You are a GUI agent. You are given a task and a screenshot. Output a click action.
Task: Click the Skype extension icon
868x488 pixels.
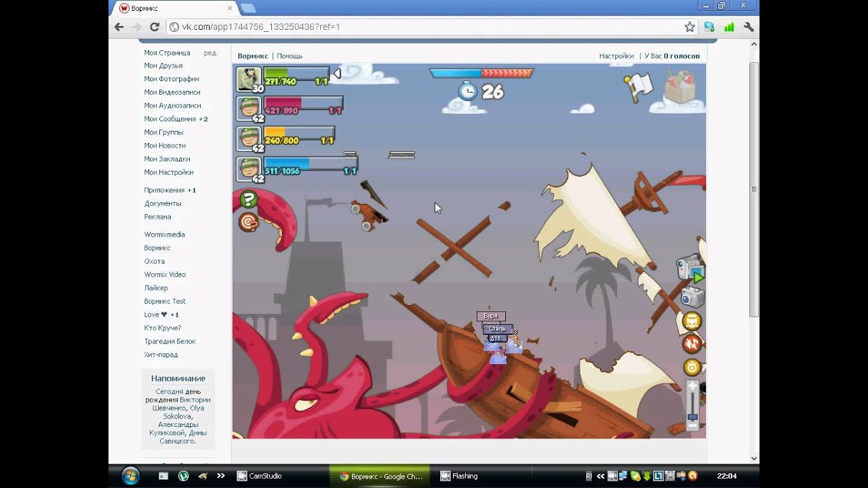[x=709, y=27]
